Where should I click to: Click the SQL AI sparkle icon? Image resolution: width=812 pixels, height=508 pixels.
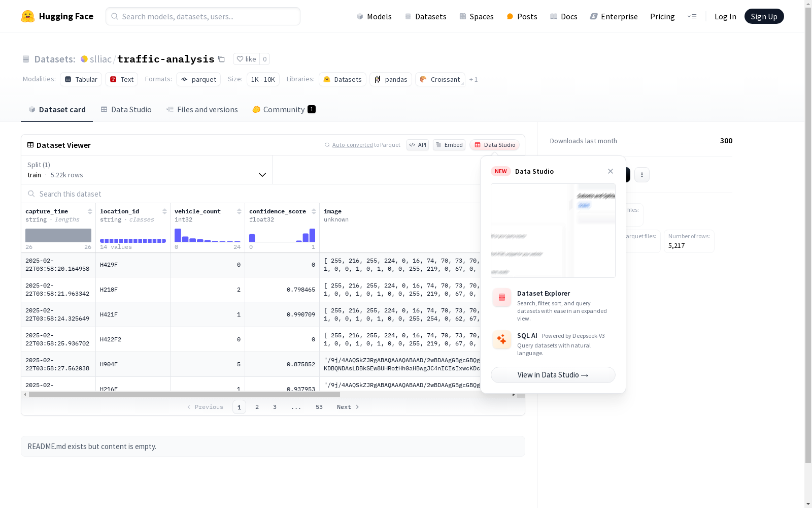pos(502,339)
